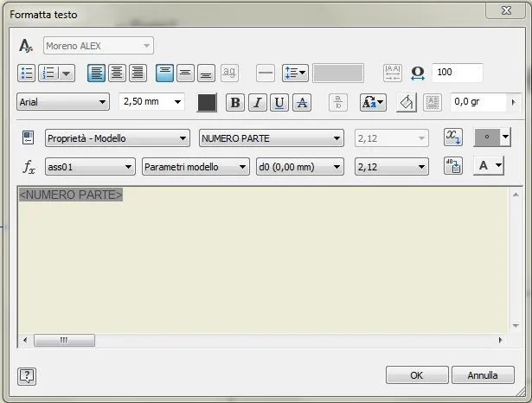Toggle middle vertical alignment
The image size is (532, 403).
185,73
